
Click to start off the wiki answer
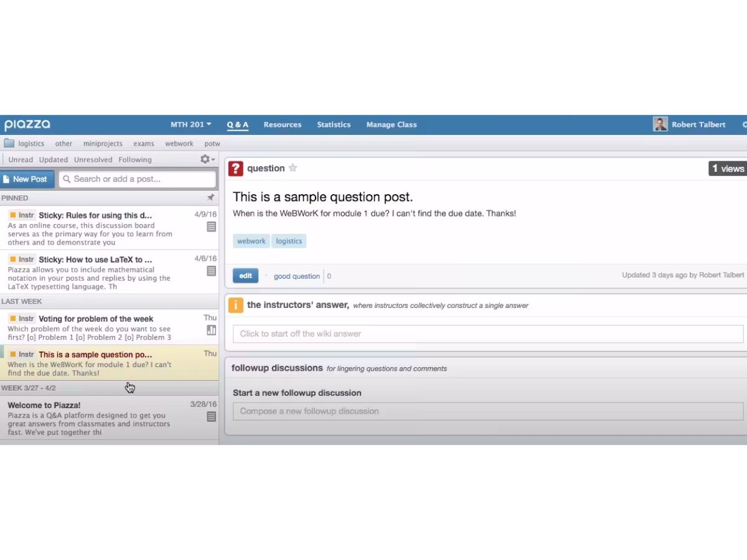tap(488, 334)
